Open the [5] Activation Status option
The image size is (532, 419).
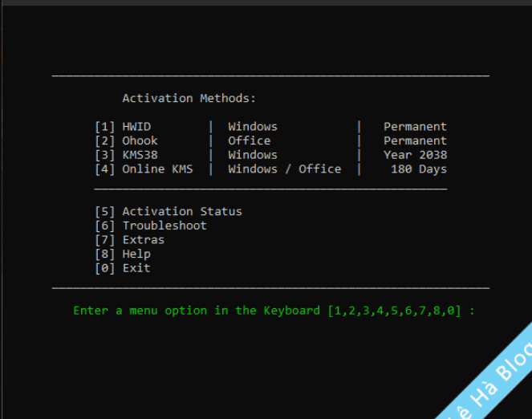click(x=168, y=212)
